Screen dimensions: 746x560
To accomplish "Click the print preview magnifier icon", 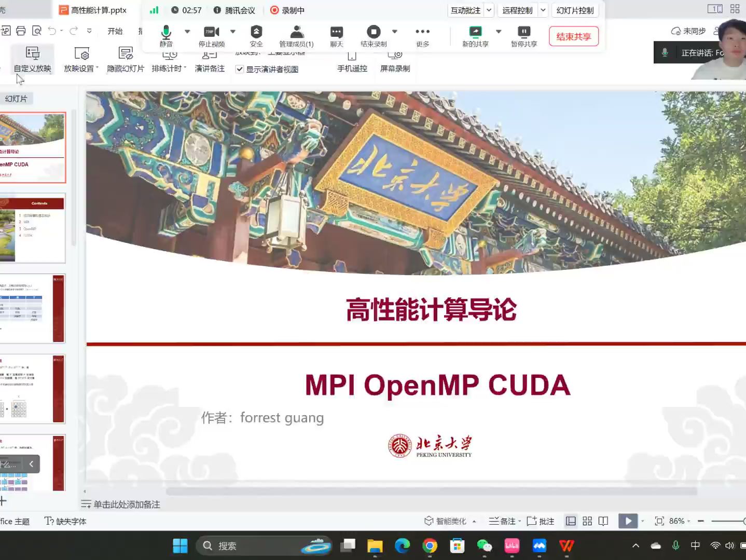I will tap(37, 31).
